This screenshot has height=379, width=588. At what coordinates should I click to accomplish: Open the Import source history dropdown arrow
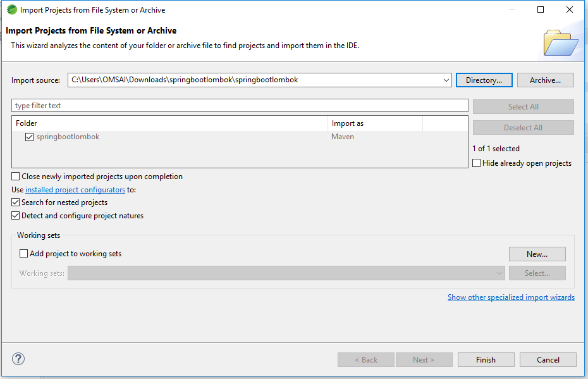(445, 80)
